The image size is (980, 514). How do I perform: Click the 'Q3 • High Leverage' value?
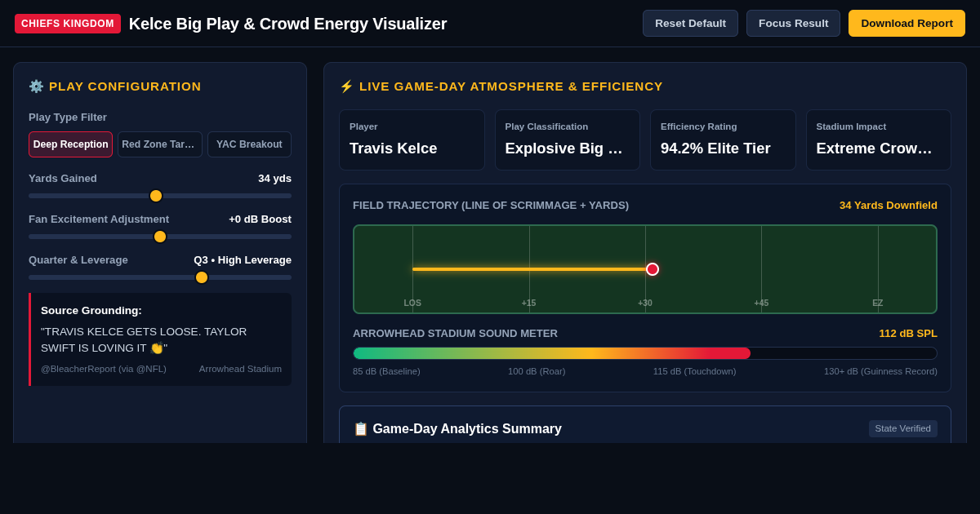click(243, 260)
